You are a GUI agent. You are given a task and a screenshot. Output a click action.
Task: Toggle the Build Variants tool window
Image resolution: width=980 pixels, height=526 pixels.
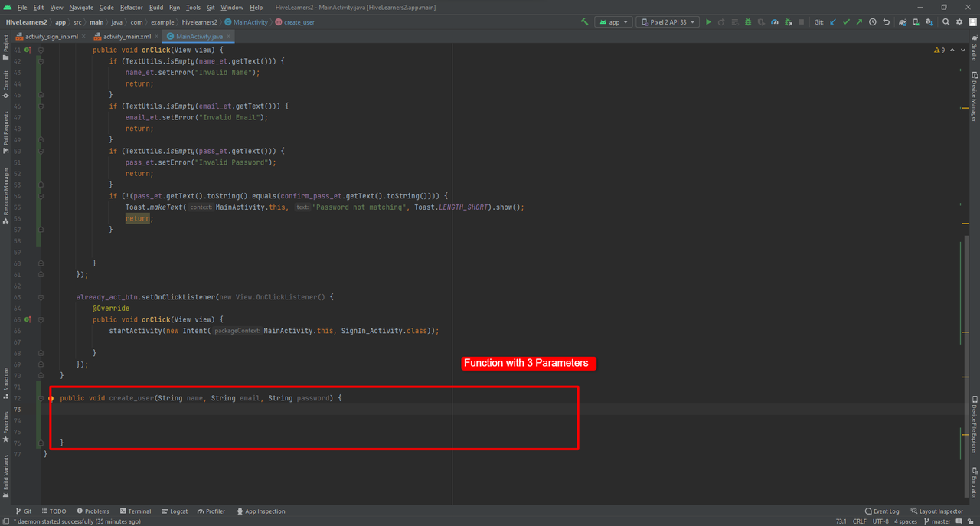click(6, 476)
